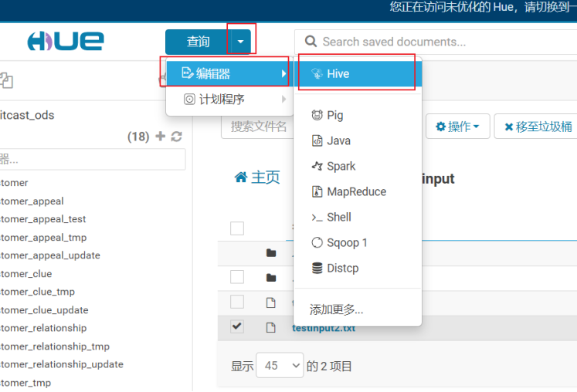This screenshot has width=577, height=392.
Task: Toggle checkbox above testinput2.txt row
Action: point(237,302)
